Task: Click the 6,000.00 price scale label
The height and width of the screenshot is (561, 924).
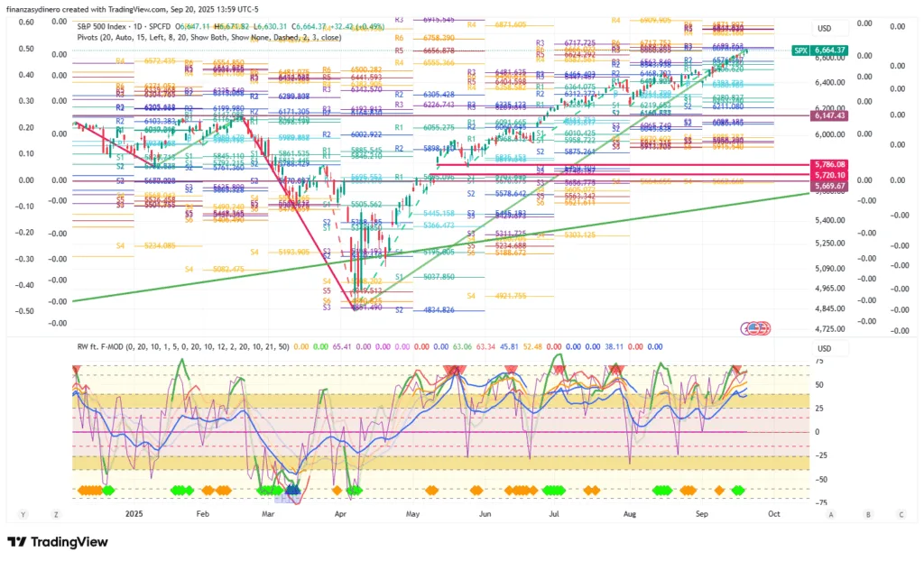Action: point(830,134)
